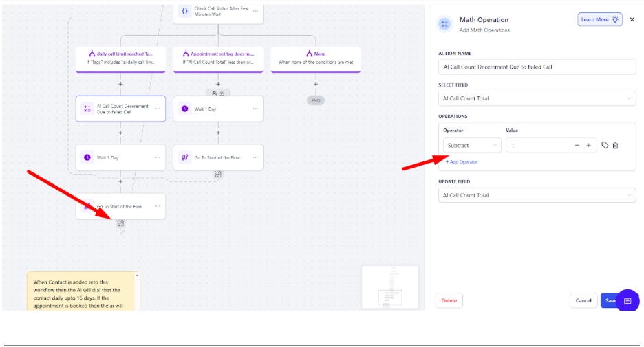Edit the Action Name input field
The image size is (644, 347).
tap(537, 67)
